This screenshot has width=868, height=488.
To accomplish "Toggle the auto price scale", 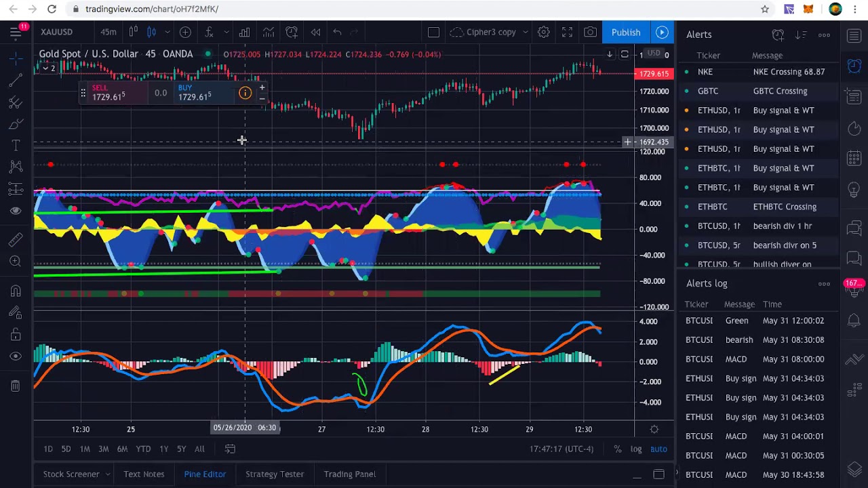I will tap(658, 449).
